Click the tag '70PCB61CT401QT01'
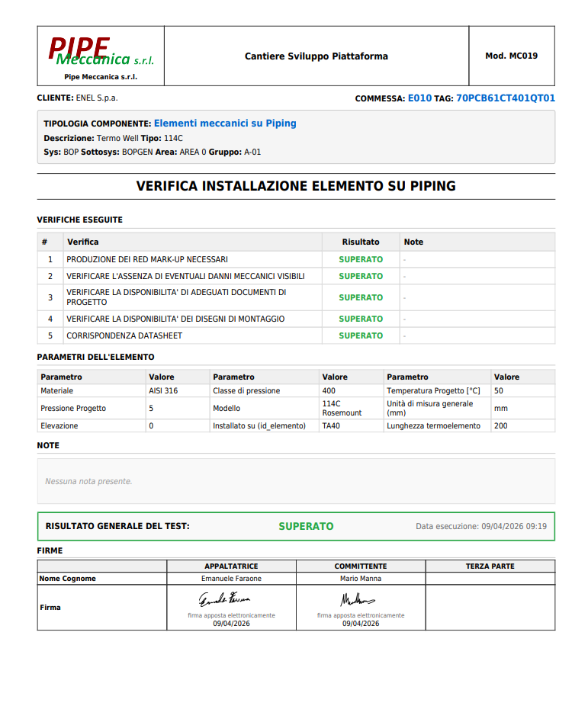The height and width of the screenshot is (722, 588). tap(506, 98)
